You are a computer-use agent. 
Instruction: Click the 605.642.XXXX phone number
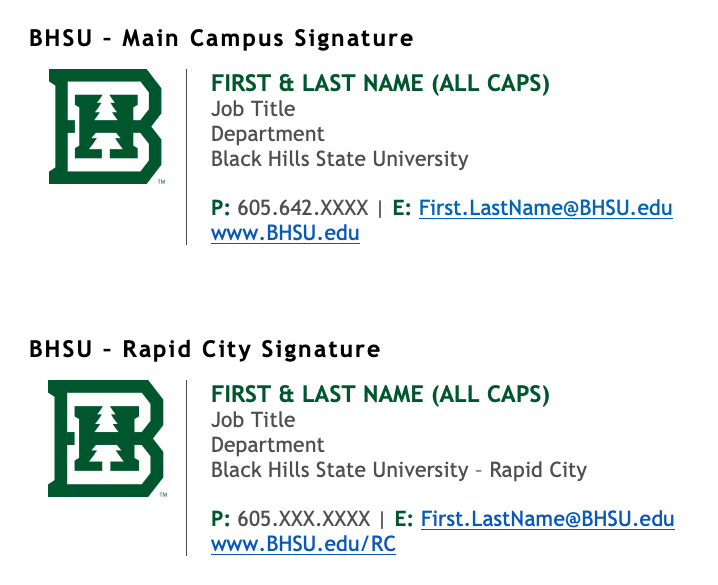click(303, 208)
